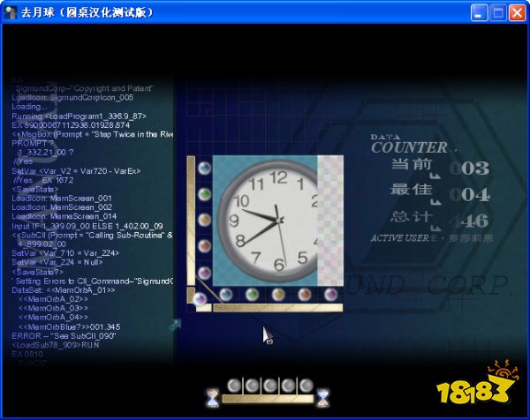Screen dimensions: 530x420
Task: Click the right hourglass icon
Action: 322,397
